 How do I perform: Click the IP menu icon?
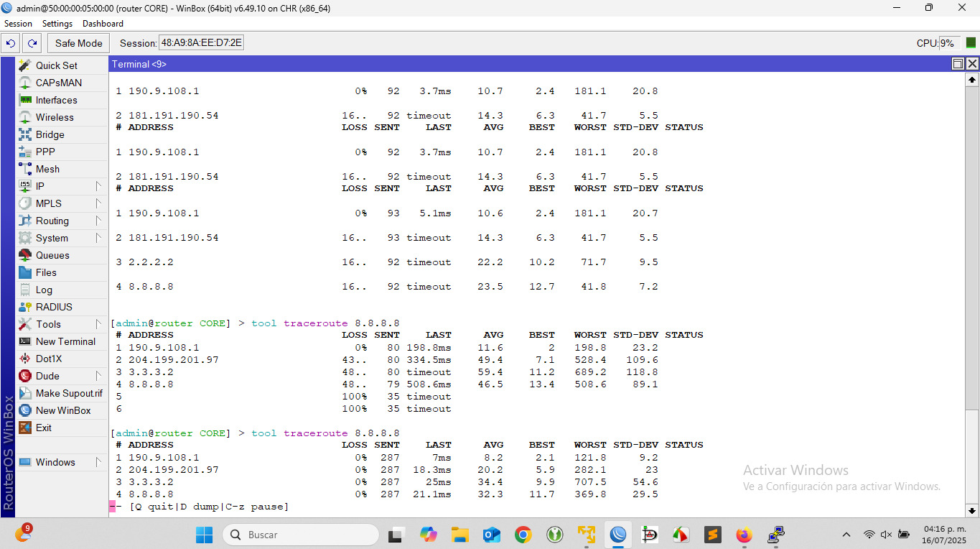pos(25,186)
